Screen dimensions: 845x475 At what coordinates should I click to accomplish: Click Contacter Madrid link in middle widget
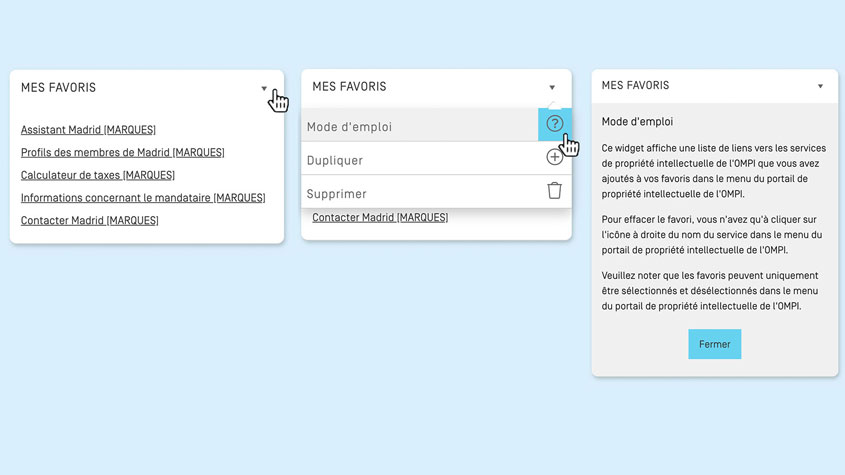[x=380, y=218]
